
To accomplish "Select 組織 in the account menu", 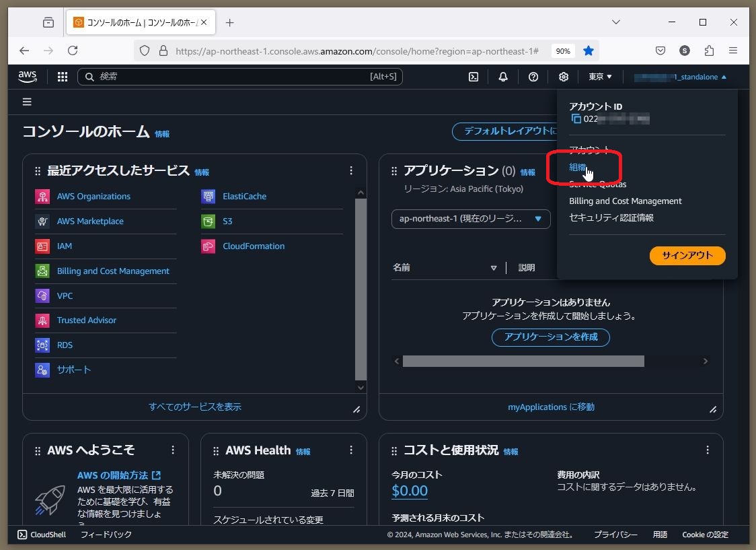I will [x=577, y=168].
